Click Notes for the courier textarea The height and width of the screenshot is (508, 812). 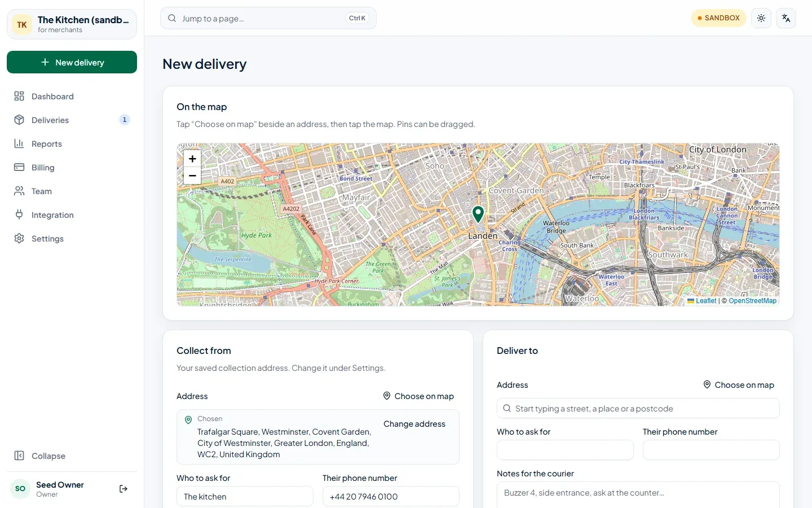point(638,495)
